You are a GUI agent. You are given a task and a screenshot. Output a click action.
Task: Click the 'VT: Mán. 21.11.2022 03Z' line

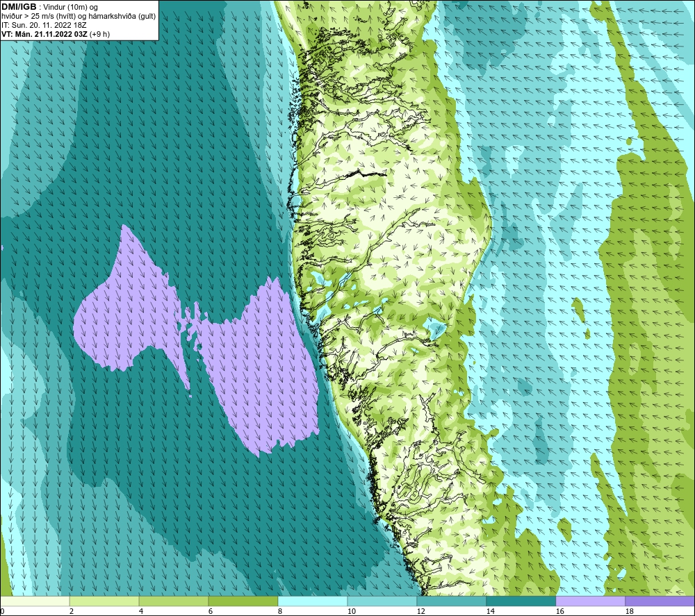point(44,33)
